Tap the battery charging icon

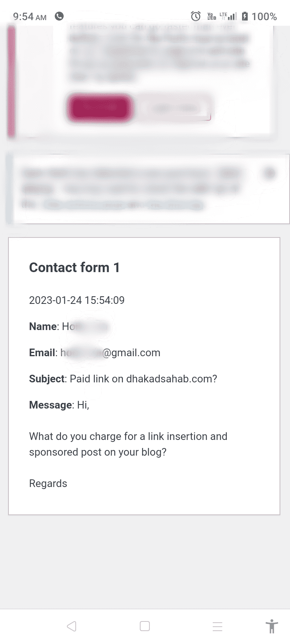click(244, 16)
